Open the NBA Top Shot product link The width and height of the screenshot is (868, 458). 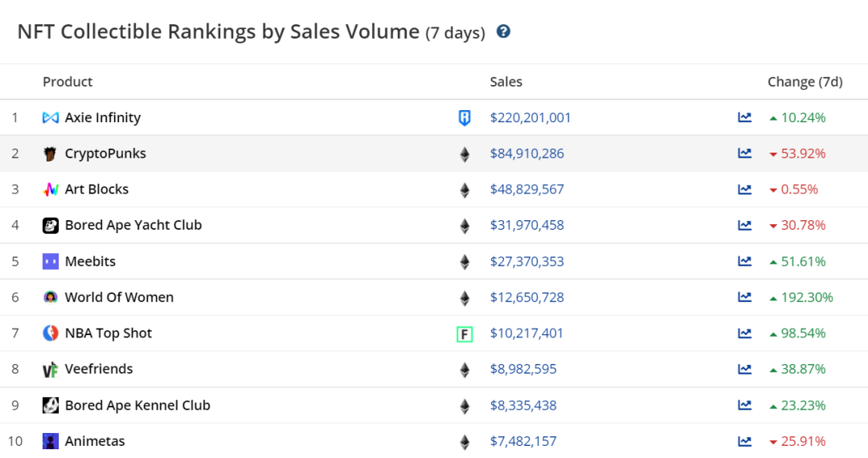[x=108, y=333]
